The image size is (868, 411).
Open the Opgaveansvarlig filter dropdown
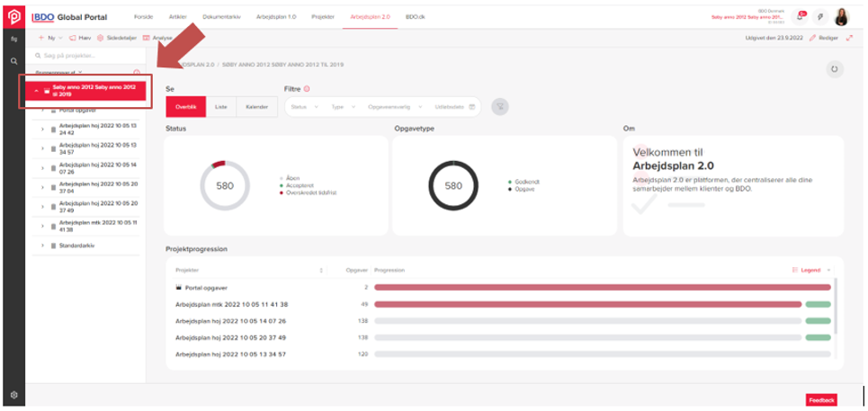395,107
